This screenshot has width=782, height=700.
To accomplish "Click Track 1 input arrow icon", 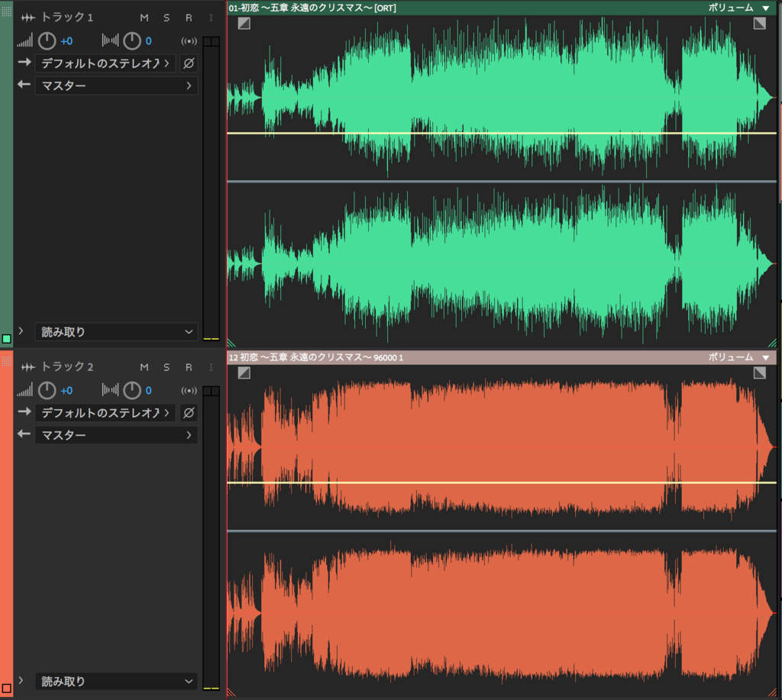I will 24,63.
